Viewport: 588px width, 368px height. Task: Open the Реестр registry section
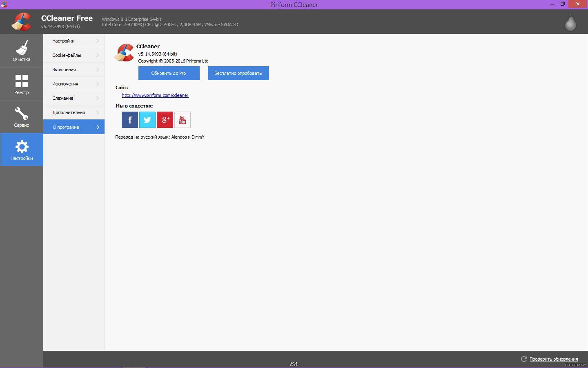click(21, 84)
